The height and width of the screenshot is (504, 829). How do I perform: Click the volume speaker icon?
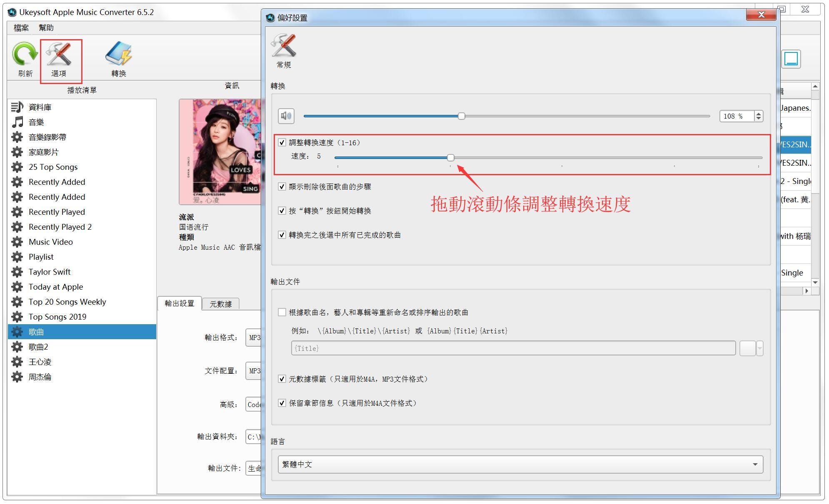coord(286,116)
